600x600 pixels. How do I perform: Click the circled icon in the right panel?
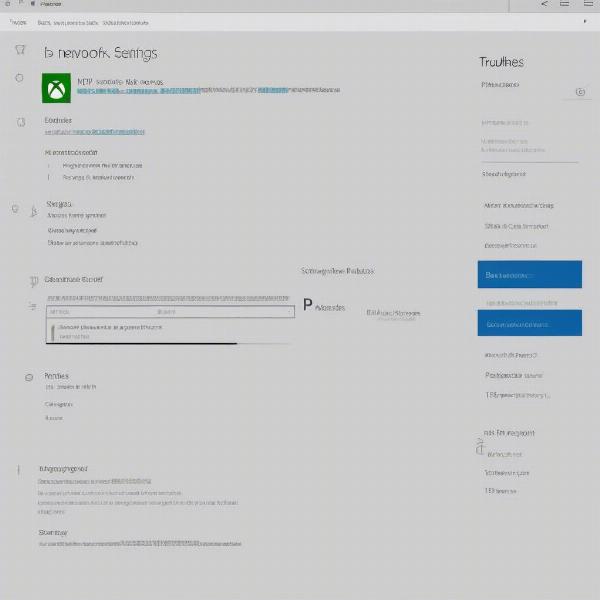pos(580,92)
